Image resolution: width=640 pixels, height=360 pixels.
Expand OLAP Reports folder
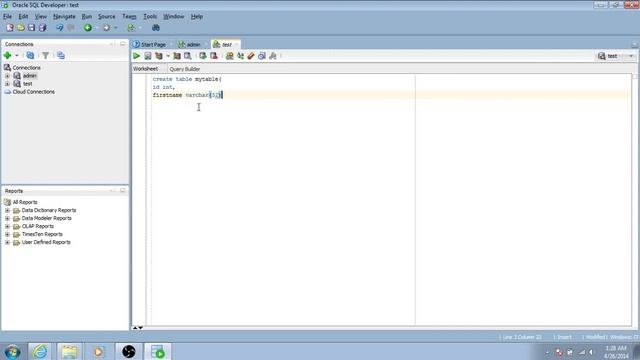[x=7, y=226]
